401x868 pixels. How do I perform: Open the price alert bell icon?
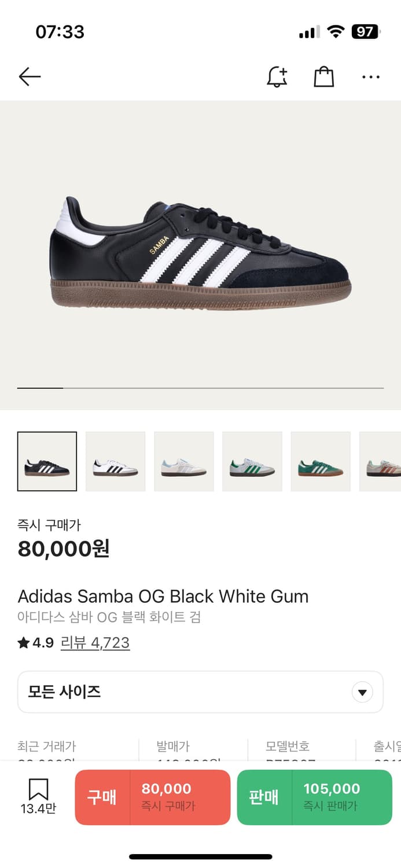(277, 76)
